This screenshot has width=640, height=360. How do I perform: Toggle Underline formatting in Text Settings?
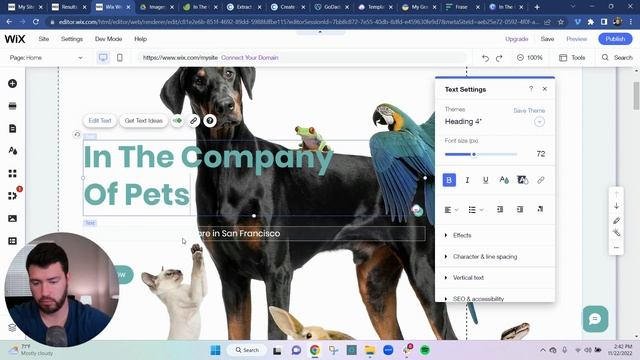[x=486, y=180]
